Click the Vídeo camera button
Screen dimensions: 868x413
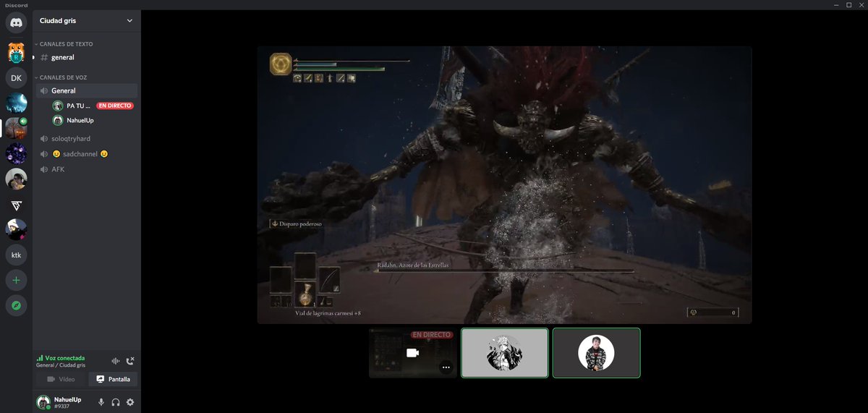click(x=61, y=379)
